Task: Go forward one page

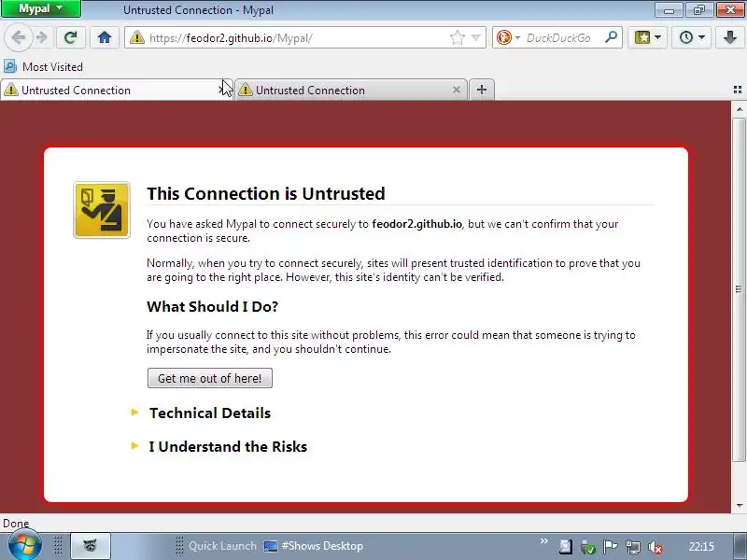Action: point(42,37)
